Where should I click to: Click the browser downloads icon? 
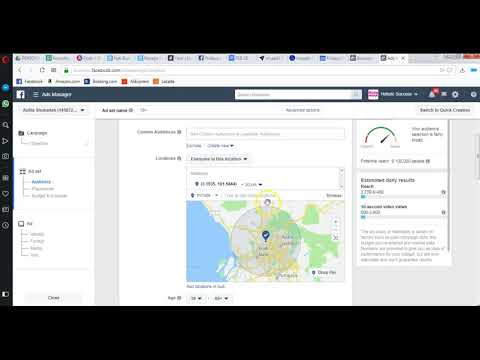462,70
